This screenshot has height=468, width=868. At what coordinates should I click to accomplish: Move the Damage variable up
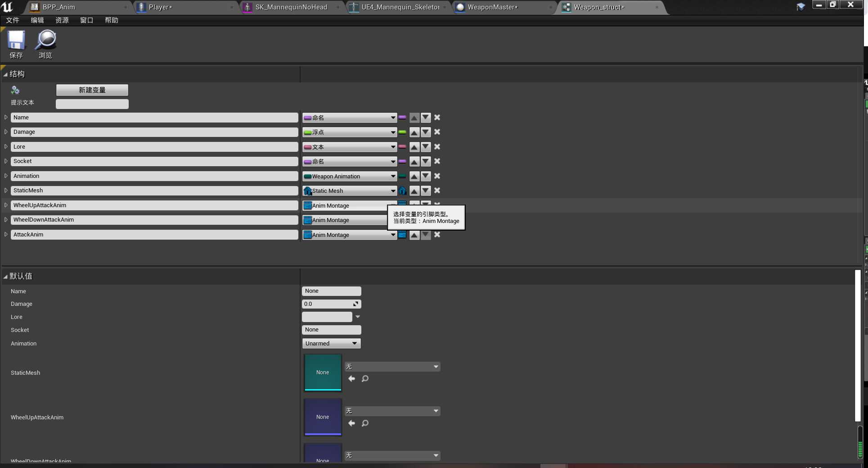pos(414,132)
